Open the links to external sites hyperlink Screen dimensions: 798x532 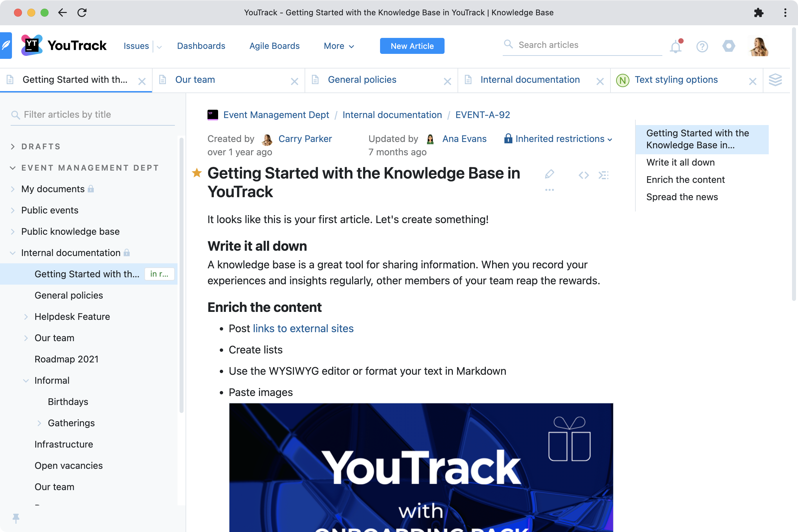(x=303, y=328)
